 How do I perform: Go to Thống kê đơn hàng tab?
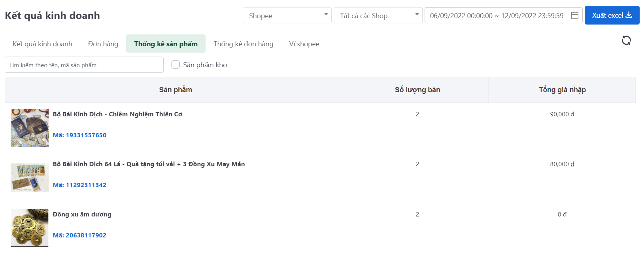tap(243, 44)
